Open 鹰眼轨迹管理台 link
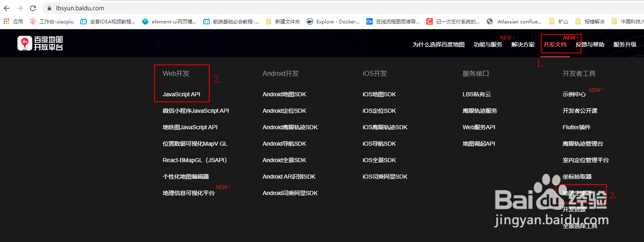This screenshot has height=242, width=644. (583, 144)
